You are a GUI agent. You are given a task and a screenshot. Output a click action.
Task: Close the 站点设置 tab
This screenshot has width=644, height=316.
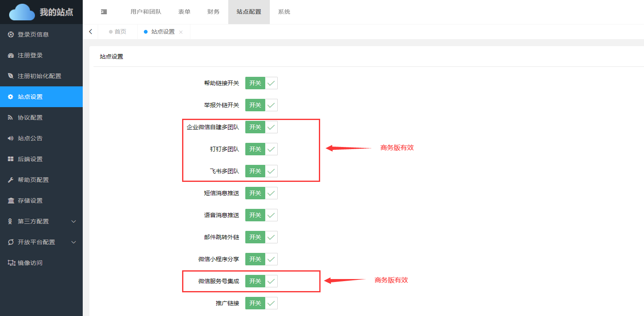tap(181, 32)
